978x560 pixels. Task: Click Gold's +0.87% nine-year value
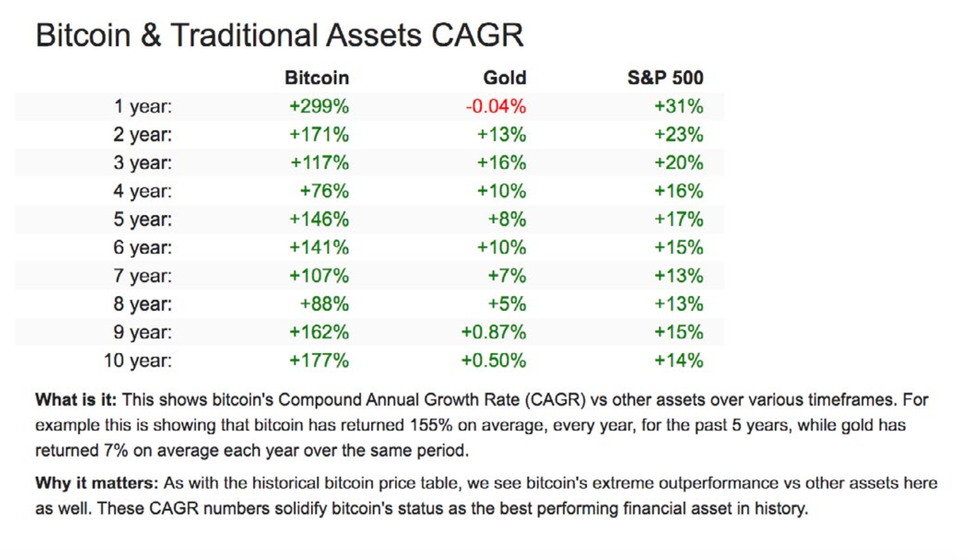(494, 333)
